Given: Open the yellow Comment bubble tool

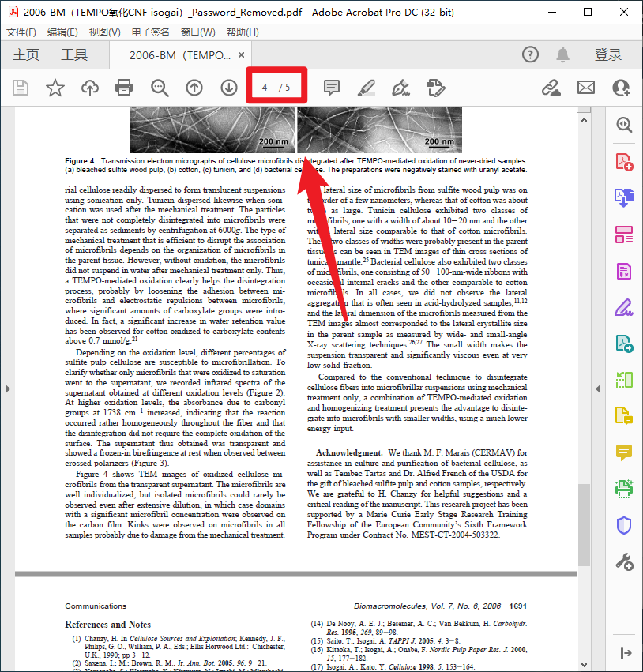Looking at the screenshot, I should (624, 452).
